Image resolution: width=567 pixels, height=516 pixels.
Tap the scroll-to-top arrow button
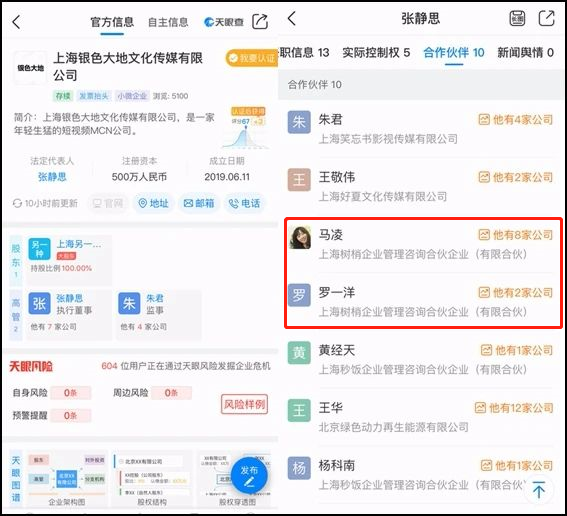539,490
